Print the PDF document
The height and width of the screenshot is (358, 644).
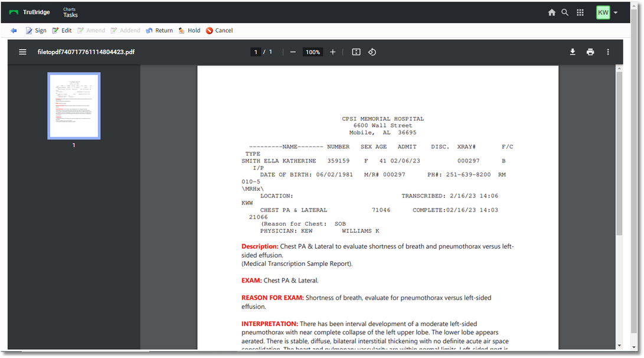tap(590, 52)
